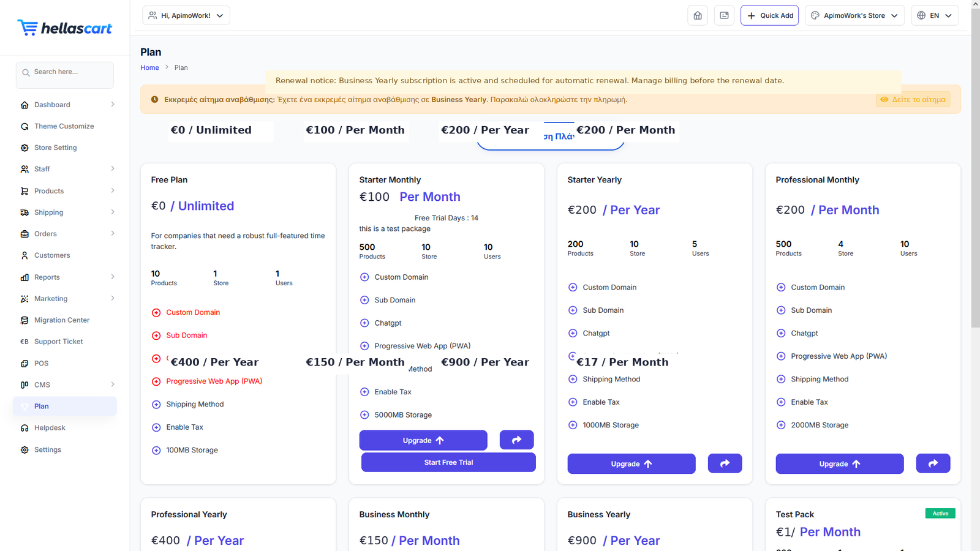
Task: Open Settings from the sidebar
Action: [x=48, y=450]
